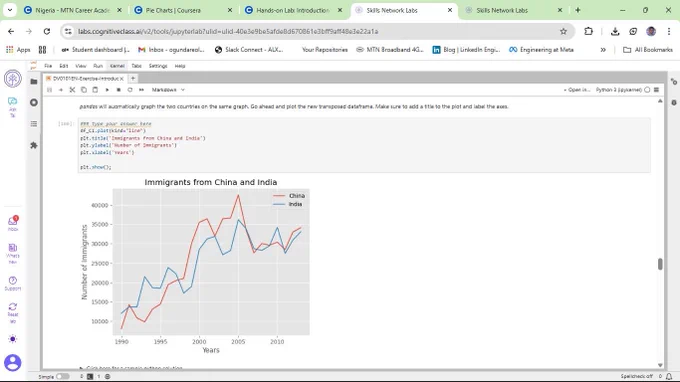Restart the kernel with circular arrow icon
680x382 pixels.
[x=130, y=90]
